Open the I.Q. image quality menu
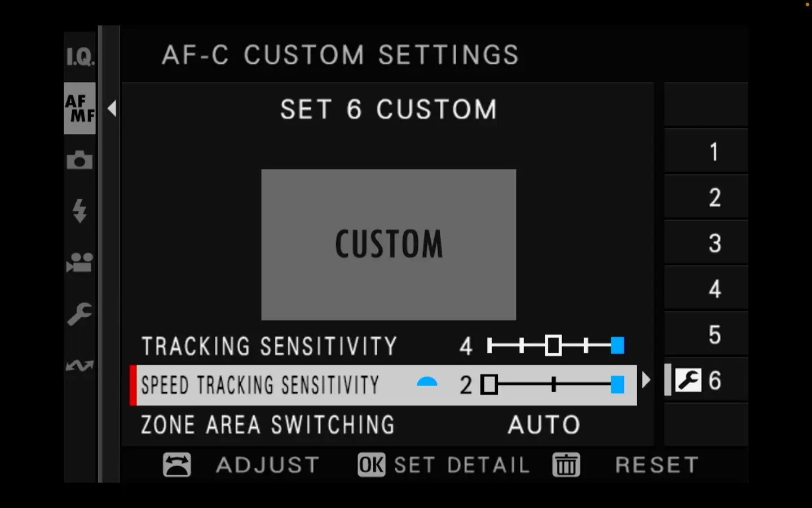Image resolution: width=812 pixels, height=508 pixels. (x=80, y=56)
